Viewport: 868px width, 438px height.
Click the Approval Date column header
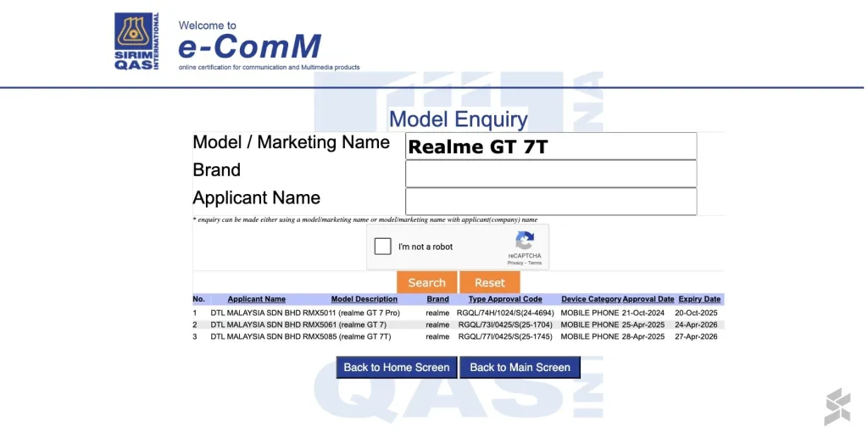648,299
